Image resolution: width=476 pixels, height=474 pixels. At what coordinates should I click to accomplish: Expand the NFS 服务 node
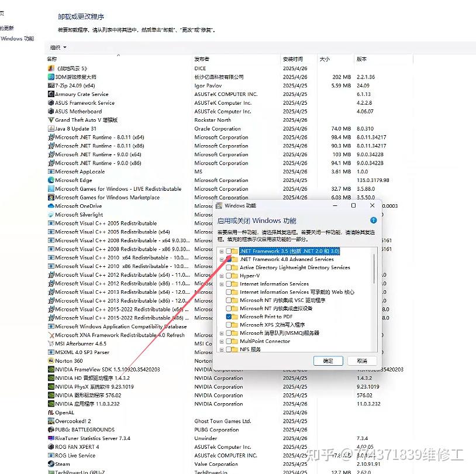point(222,349)
